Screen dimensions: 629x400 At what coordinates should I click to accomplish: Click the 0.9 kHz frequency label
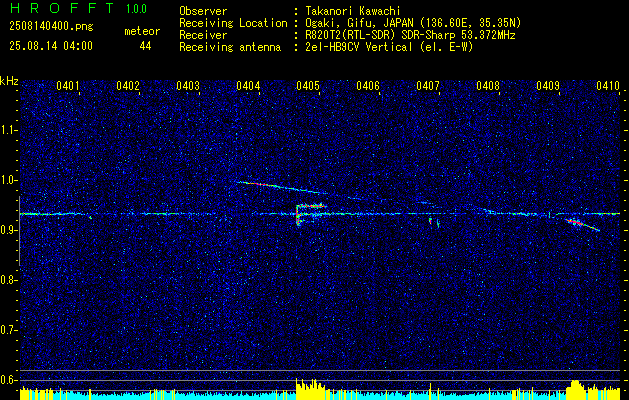[x=9, y=230]
